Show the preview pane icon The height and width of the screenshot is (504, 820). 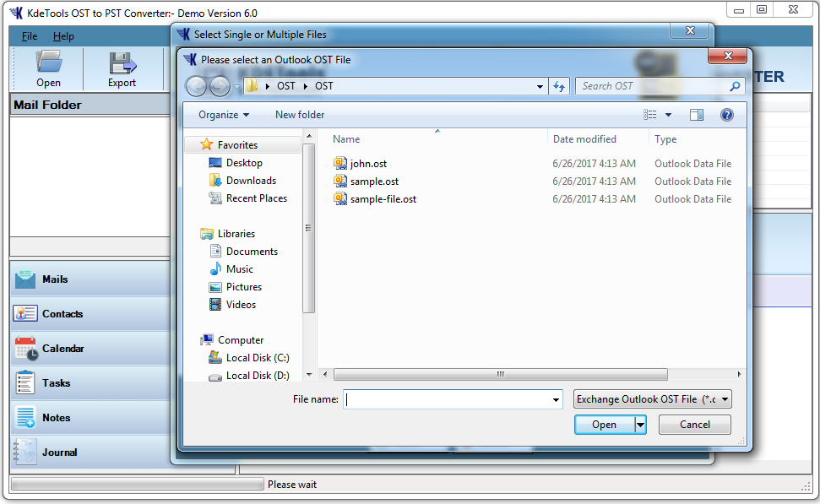(x=697, y=115)
